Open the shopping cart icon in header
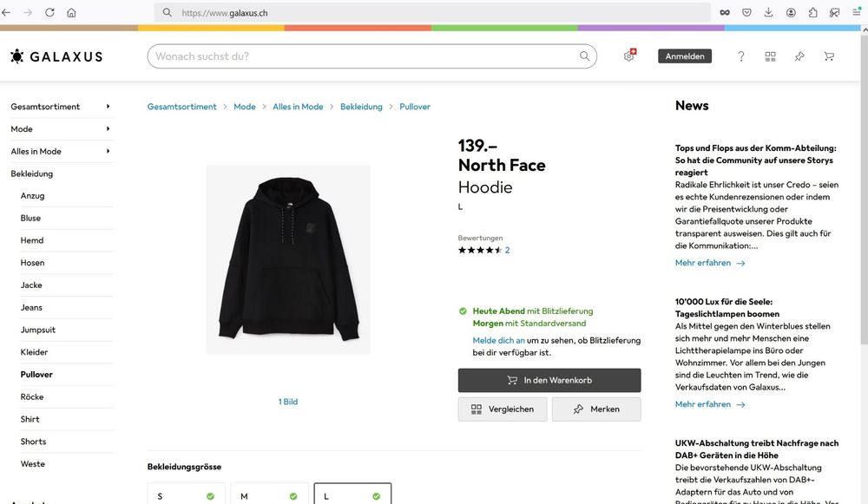The image size is (868, 504). 829,56
